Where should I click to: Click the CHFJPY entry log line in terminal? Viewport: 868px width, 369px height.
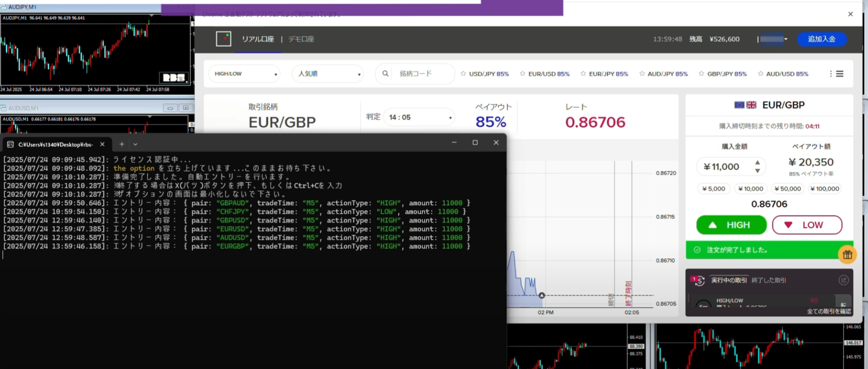pos(234,212)
